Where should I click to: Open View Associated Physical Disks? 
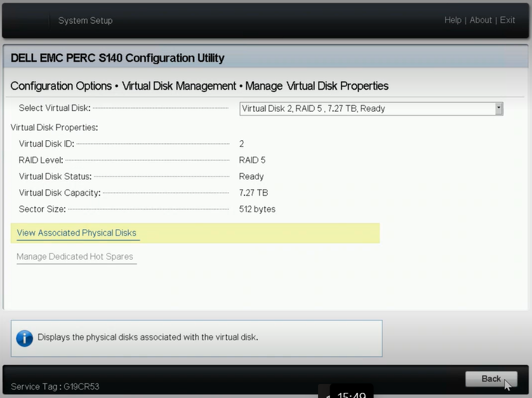(77, 233)
